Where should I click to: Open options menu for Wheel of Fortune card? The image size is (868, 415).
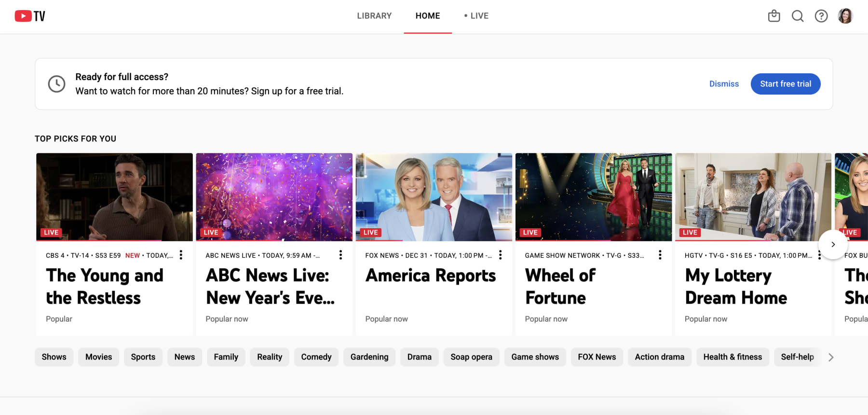pyautogui.click(x=660, y=255)
